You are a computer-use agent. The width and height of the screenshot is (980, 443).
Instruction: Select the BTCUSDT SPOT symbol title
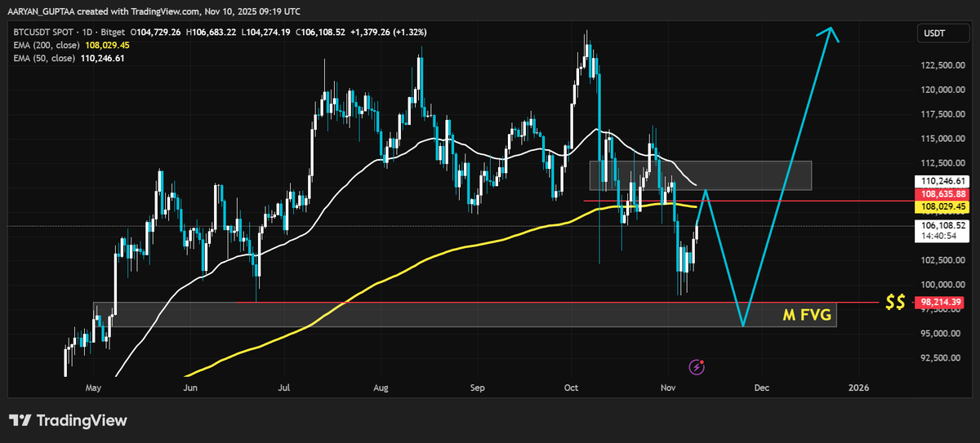(x=42, y=32)
